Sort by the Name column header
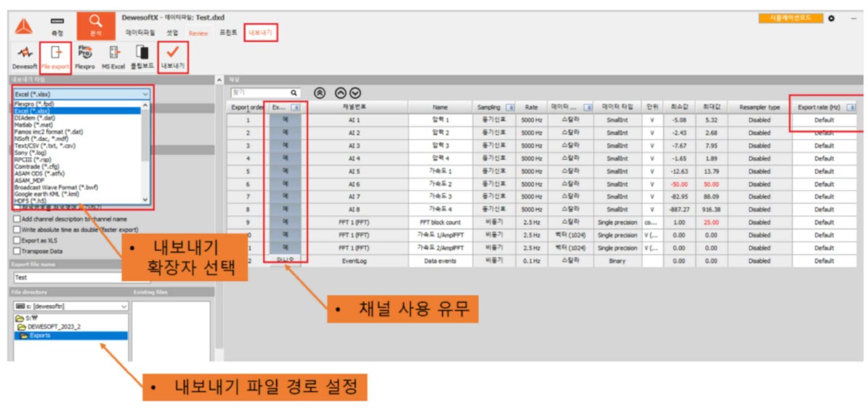Screen dimensions: 868x411 [x=440, y=107]
